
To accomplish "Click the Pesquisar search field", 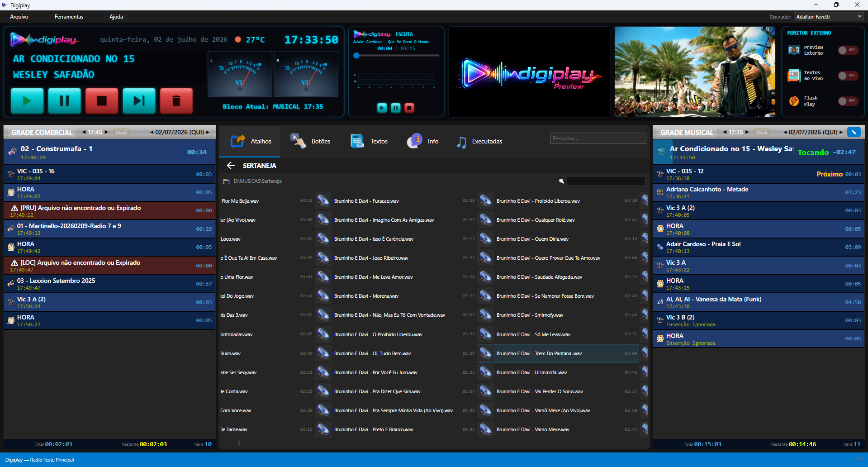I will tap(598, 138).
